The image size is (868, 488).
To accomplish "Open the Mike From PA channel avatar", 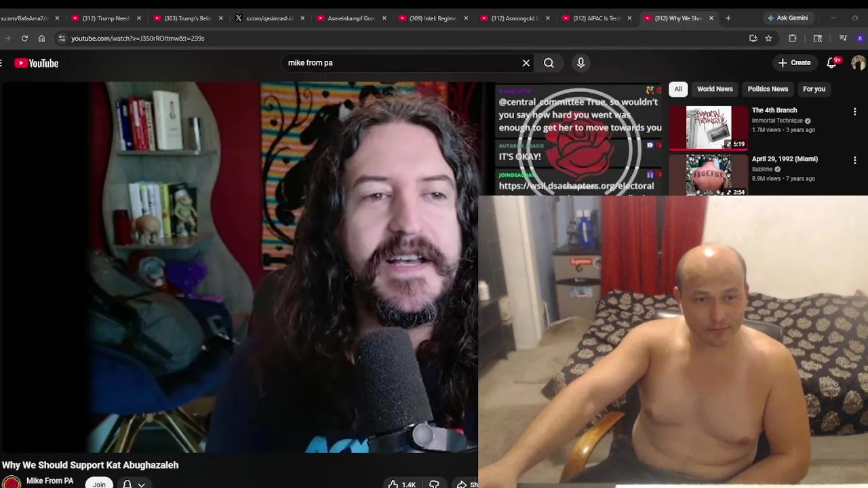I will click(11, 483).
